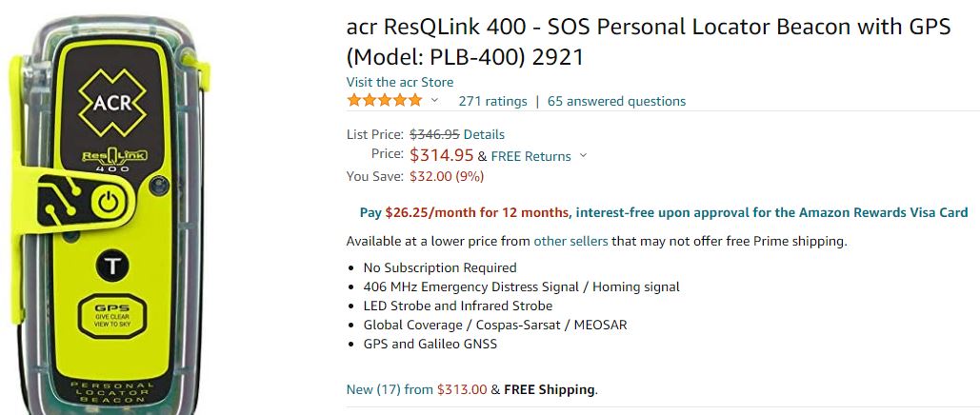Viewport: 980px width, 415px height.
Task: Click the $314.95 price
Action: click(x=441, y=155)
